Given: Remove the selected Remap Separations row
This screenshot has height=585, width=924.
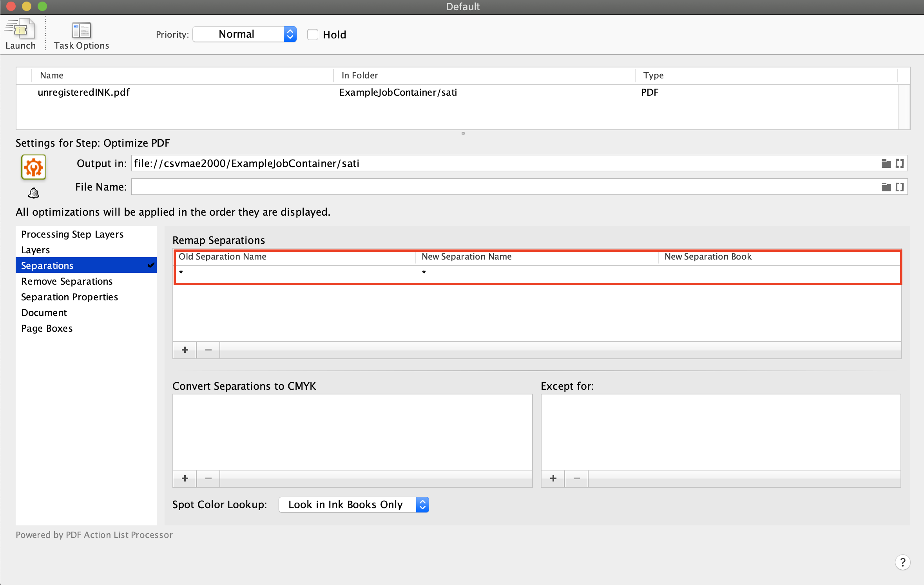Looking at the screenshot, I should [208, 350].
